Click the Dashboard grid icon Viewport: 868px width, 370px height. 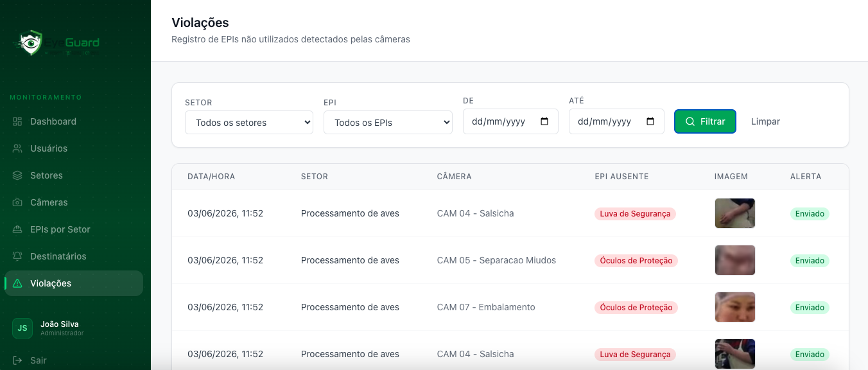pos(17,121)
